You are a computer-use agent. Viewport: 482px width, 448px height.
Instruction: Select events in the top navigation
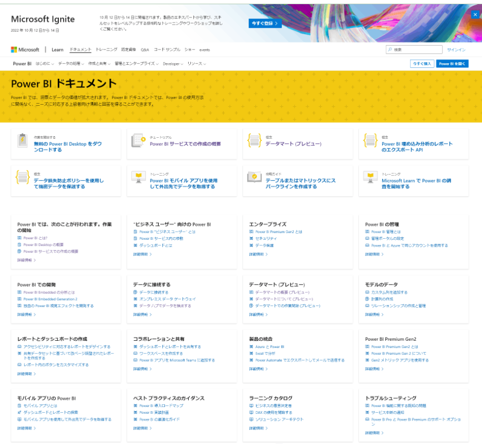(x=204, y=50)
